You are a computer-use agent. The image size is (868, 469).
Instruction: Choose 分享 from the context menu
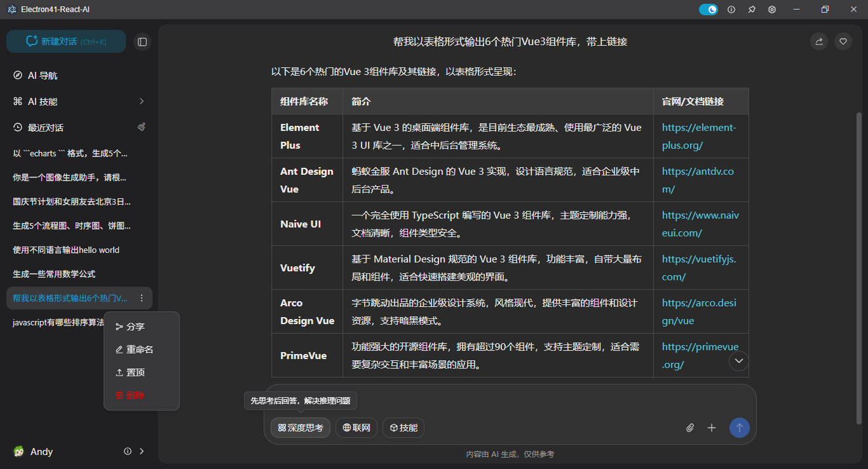pyautogui.click(x=142, y=327)
